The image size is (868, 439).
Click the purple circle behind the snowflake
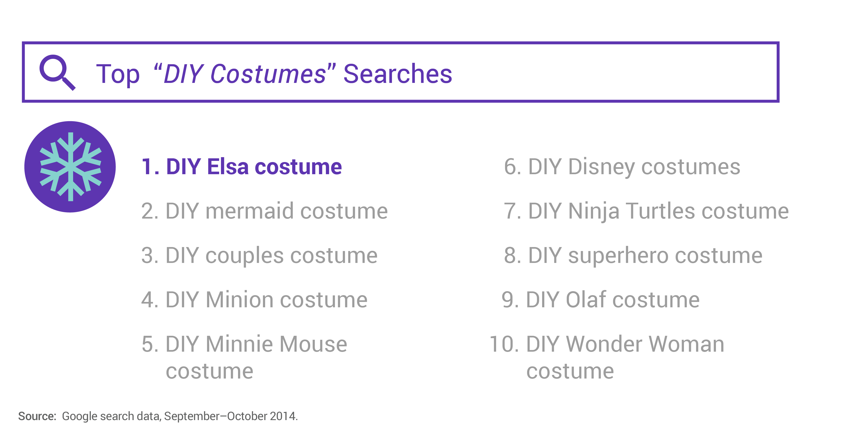click(x=70, y=167)
